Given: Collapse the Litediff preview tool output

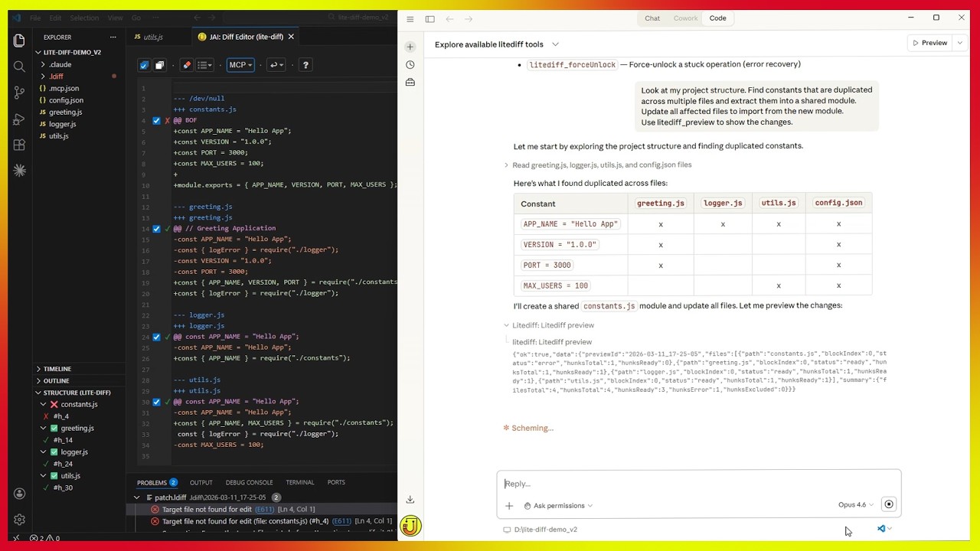Looking at the screenshot, I should click(x=548, y=325).
